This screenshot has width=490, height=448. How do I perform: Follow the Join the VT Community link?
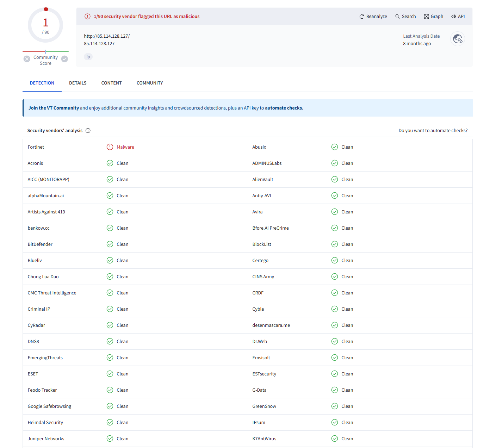coord(54,108)
